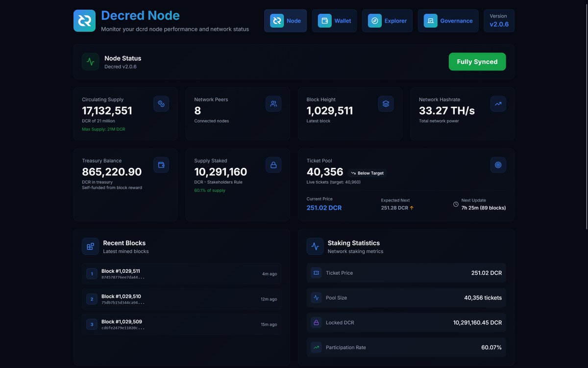Click the layers icon on Block Height card
588x368 pixels.
tap(386, 104)
